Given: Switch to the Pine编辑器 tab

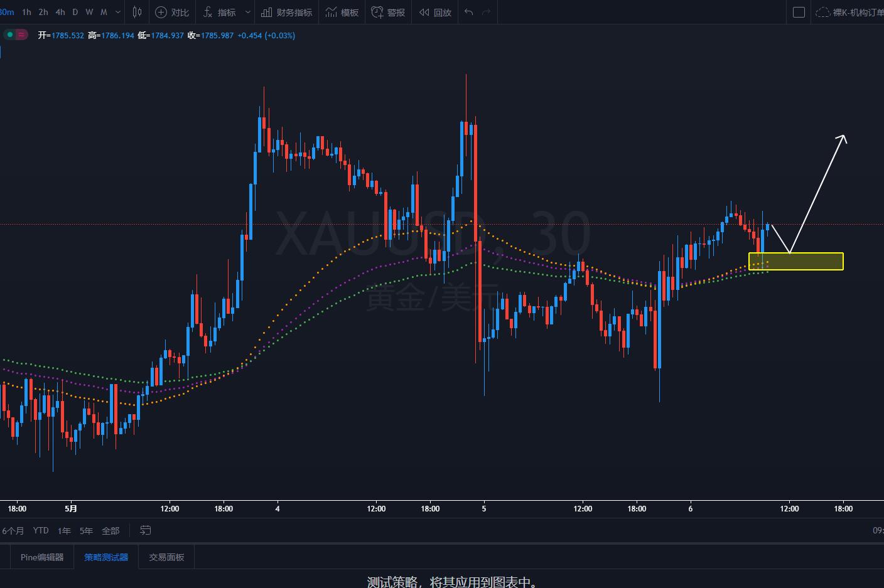Looking at the screenshot, I should [x=42, y=557].
